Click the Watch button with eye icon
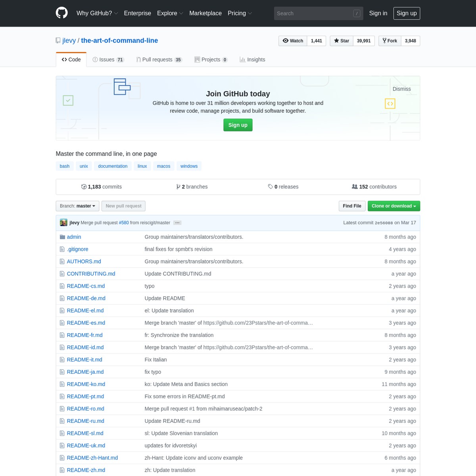The width and height of the screenshot is (476, 476). (x=293, y=41)
